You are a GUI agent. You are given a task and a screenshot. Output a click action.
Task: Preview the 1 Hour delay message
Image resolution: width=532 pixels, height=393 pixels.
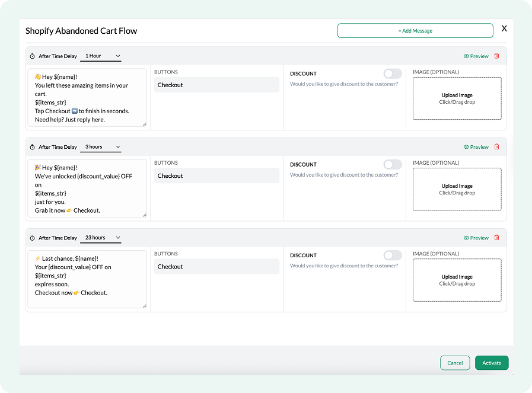476,56
